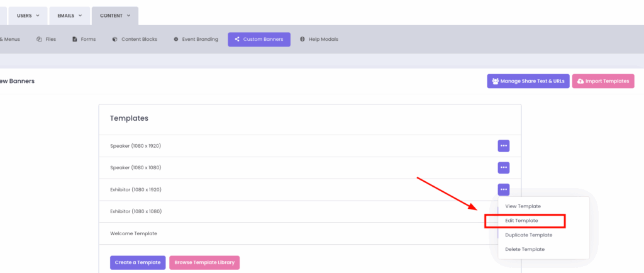644x273 pixels.
Task: Select View Template from the context menu
Action: (523, 206)
